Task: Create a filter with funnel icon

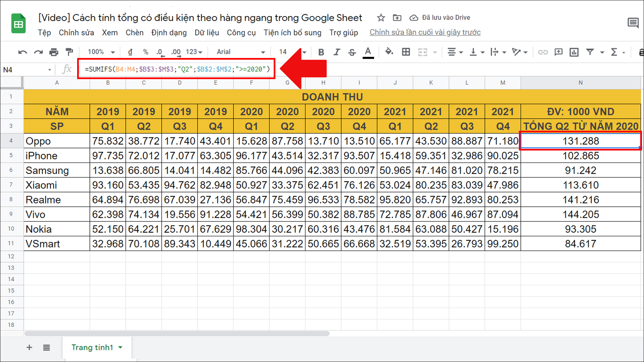Action: point(590,52)
